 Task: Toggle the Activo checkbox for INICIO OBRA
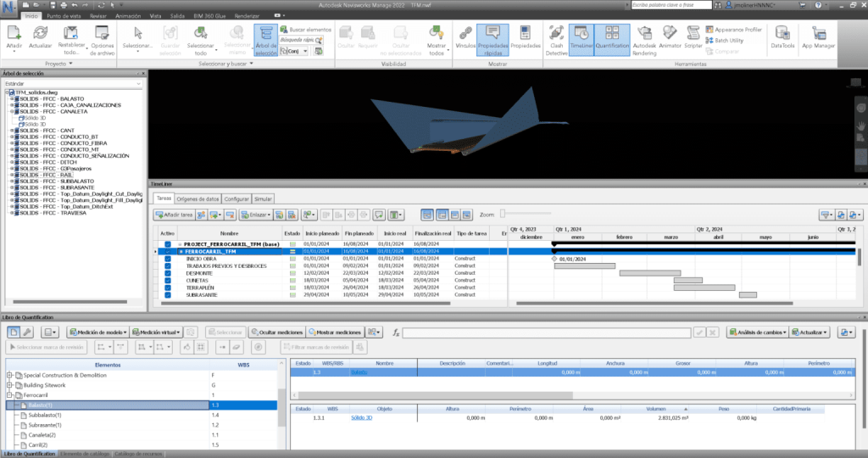click(x=168, y=259)
